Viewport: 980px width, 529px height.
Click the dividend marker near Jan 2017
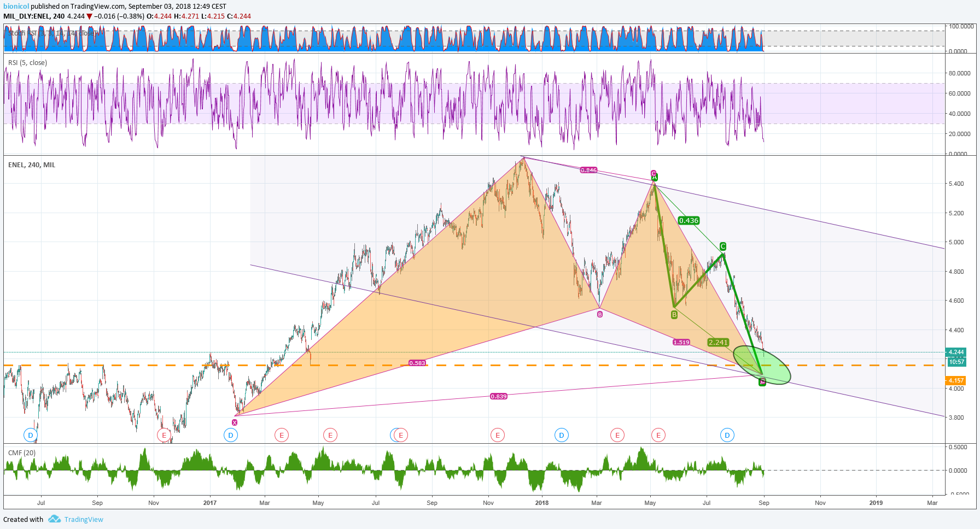click(x=231, y=435)
